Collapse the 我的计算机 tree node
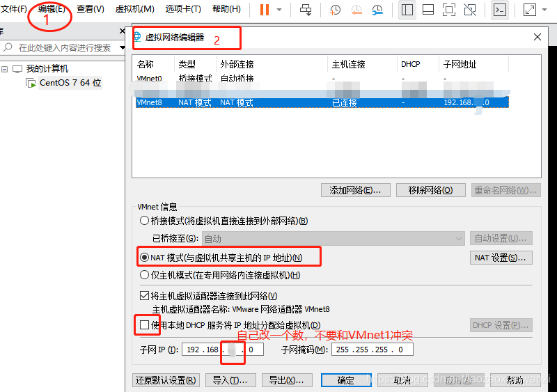Image resolution: width=557 pixels, height=392 pixels. (5, 69)
